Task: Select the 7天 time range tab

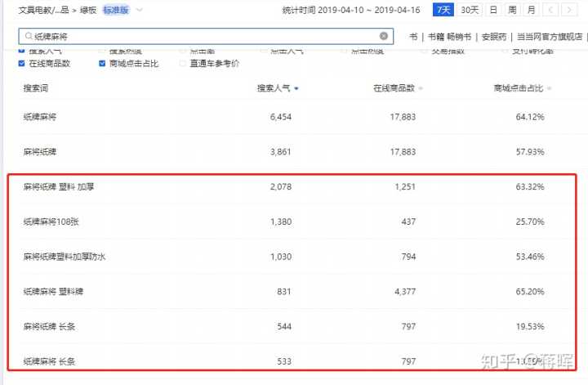Action: [x=443, y=10]
